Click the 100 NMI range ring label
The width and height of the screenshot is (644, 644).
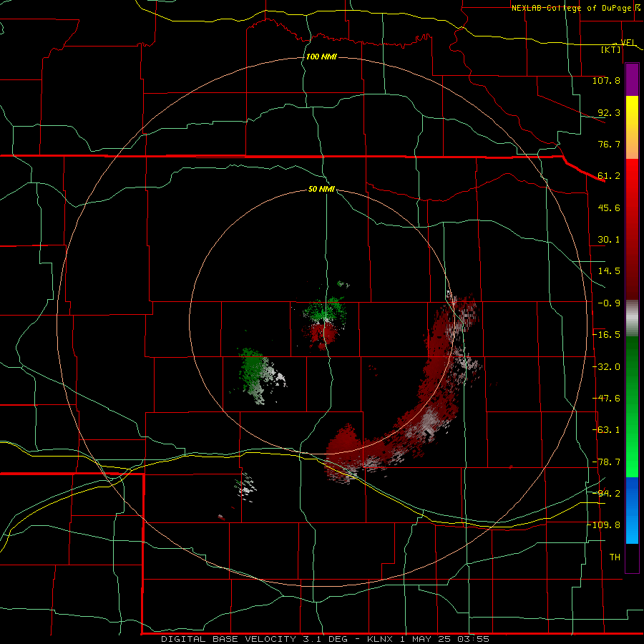coord(321,57)
